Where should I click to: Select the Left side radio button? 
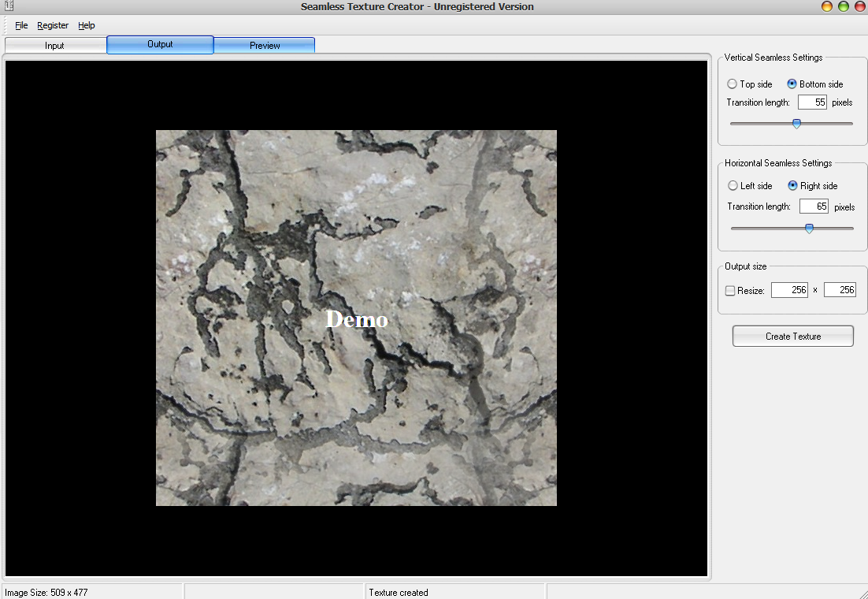(x=733, y=186)
